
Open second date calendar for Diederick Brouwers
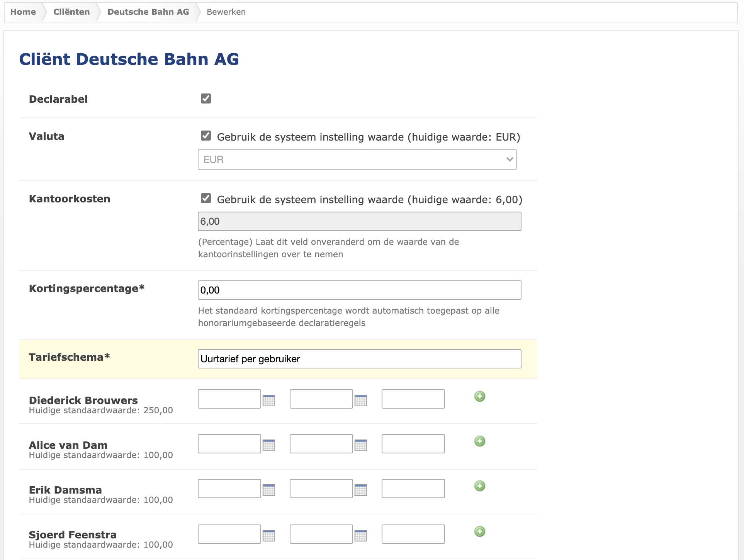[x=361, y=400]
